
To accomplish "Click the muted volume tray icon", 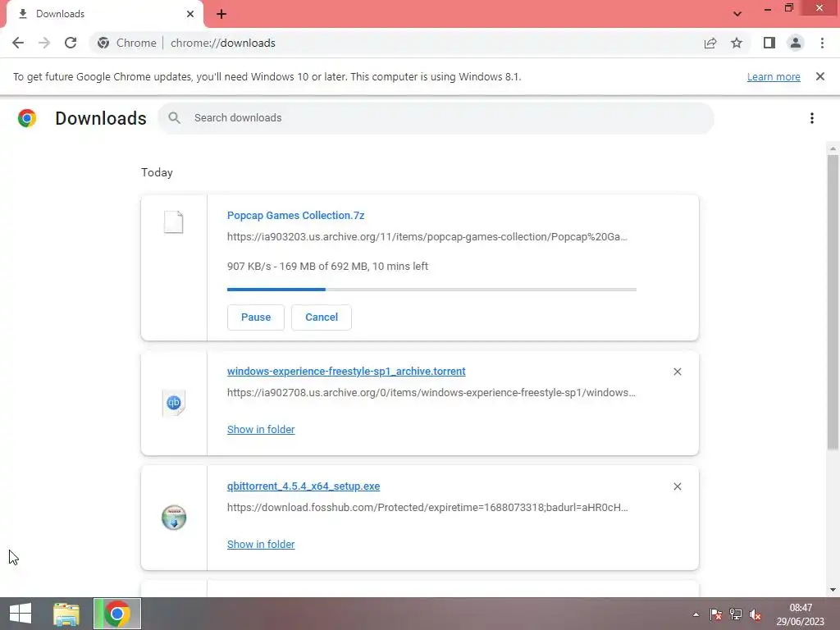I will pos(756,614).
